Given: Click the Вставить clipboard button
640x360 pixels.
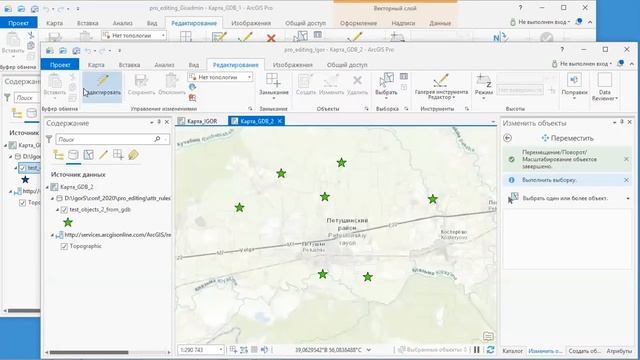Looking at the screenshot, I should point(54,85).
